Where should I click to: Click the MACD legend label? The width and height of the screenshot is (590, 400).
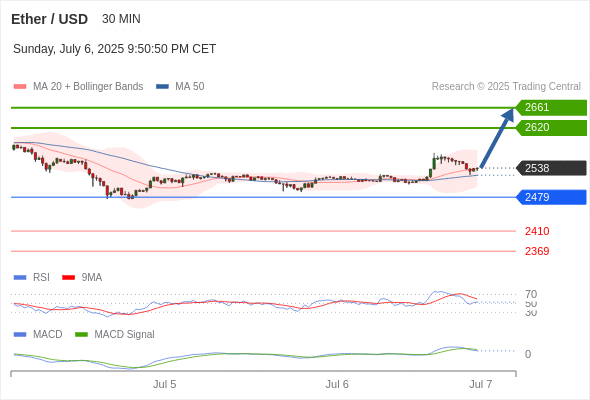[47, 334]
